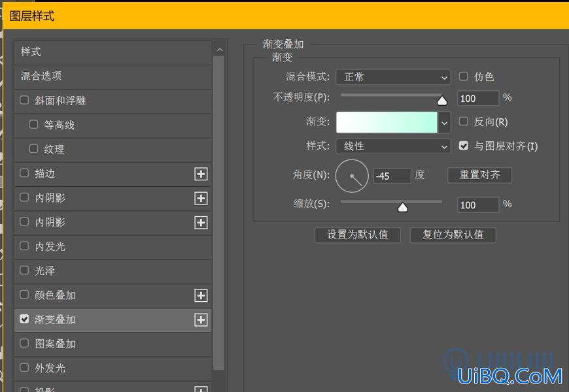
Task: Click plus icon on 内阴影 row under 描边
Action: click(x=201, y=199)
